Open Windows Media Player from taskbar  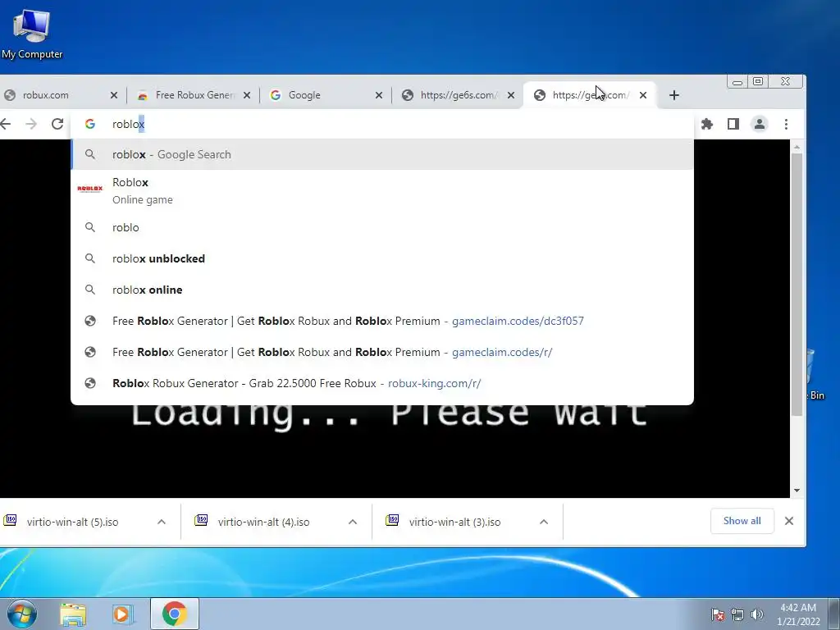(122, 614)
